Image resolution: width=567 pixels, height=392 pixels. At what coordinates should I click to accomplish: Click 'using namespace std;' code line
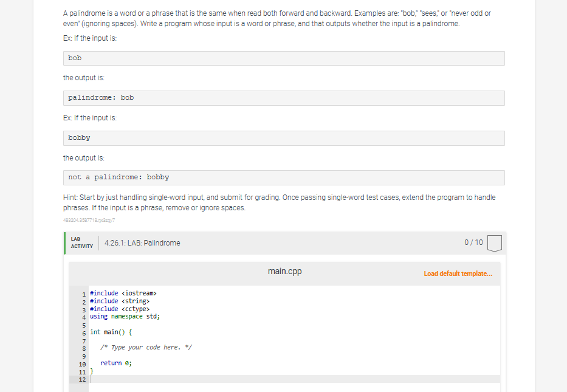tap(125, 317)
